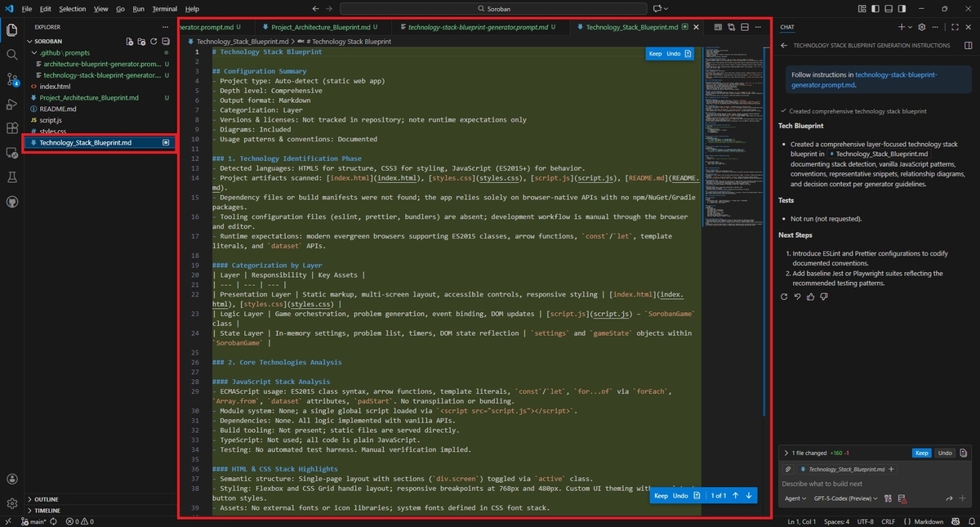Open Configure Tools in chat input
This screenshot has width=980, height=527.
(x=888, y=498)
